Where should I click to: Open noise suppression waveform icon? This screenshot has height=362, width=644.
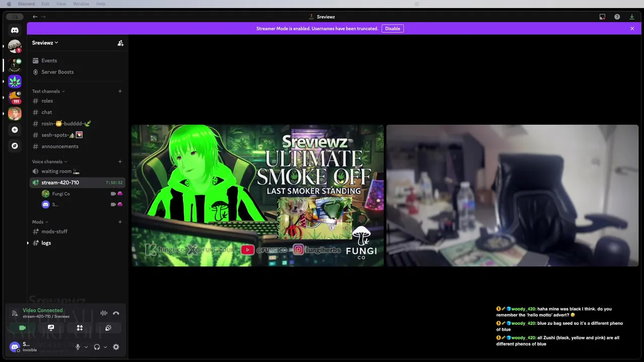tap(104, 313)
